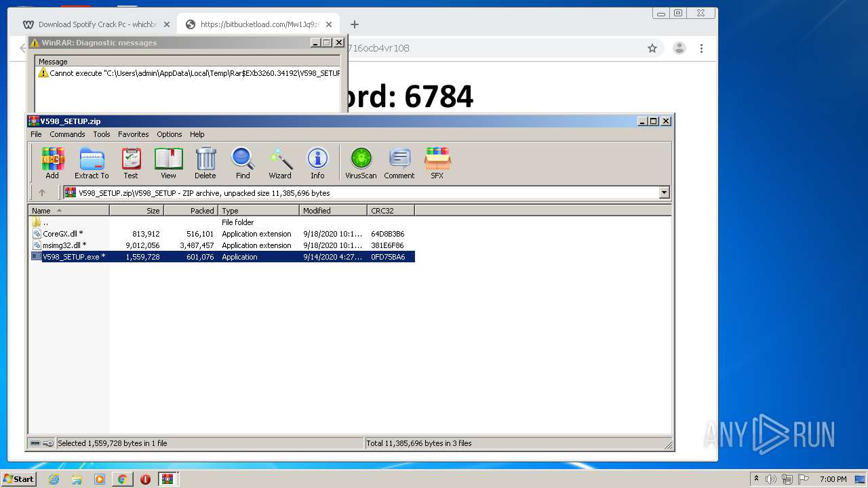Click warning icon in Diagnostic messages row
This screenshot has width=868, height=488.
[43, 73]
